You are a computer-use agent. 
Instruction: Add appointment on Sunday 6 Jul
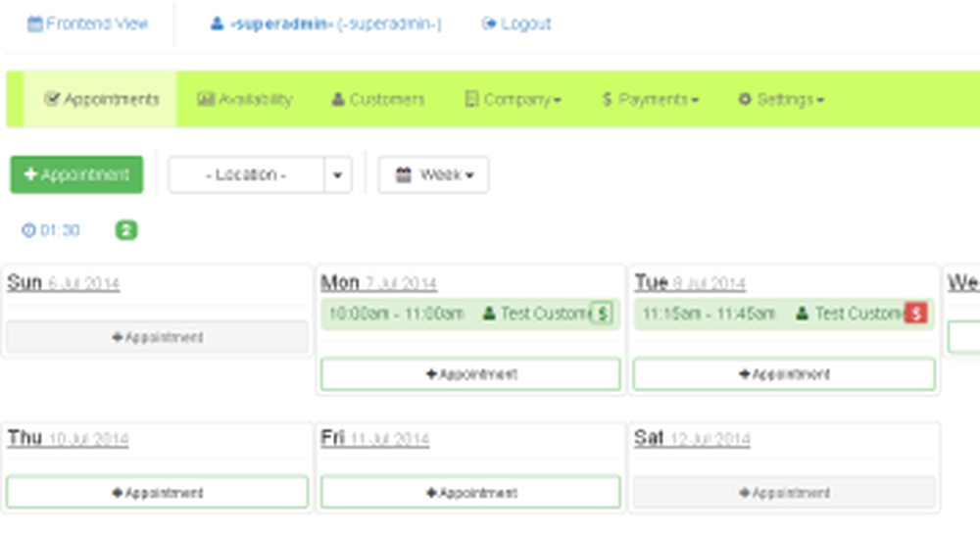click(157, 337)
